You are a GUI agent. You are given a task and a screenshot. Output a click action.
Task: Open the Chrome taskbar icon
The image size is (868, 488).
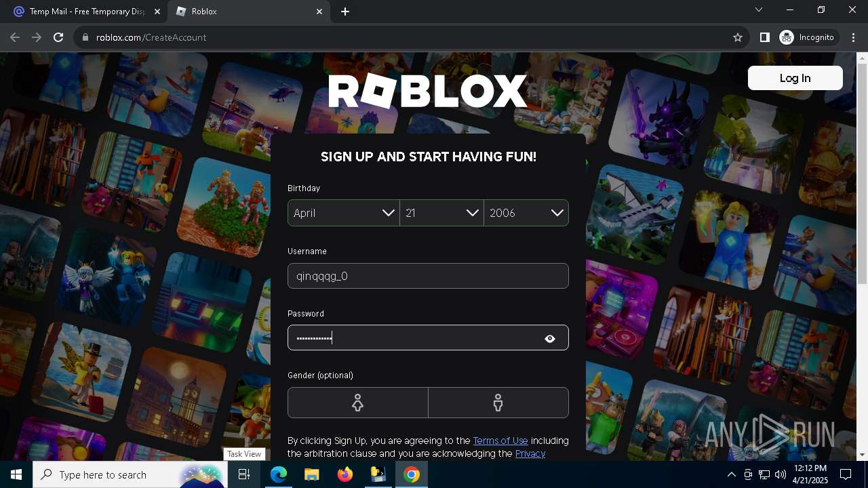[411, 474]
